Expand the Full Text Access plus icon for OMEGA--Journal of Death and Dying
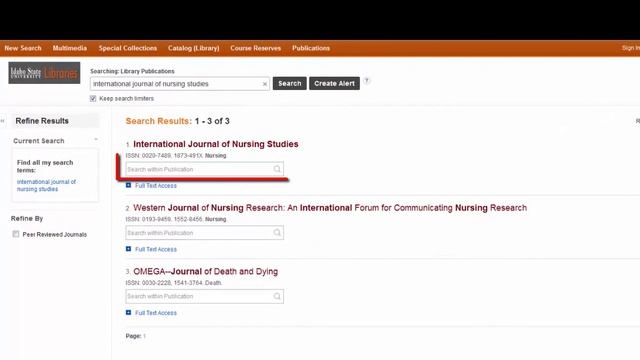 click(129, 313)
